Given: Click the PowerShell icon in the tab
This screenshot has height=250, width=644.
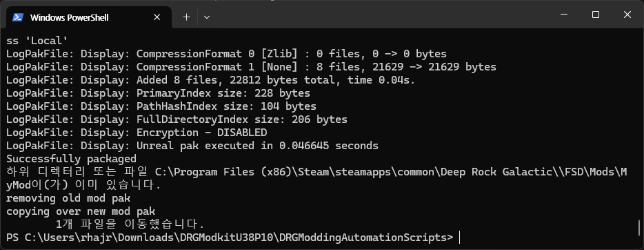Looking at the screenshot, I should click(18, 17).
